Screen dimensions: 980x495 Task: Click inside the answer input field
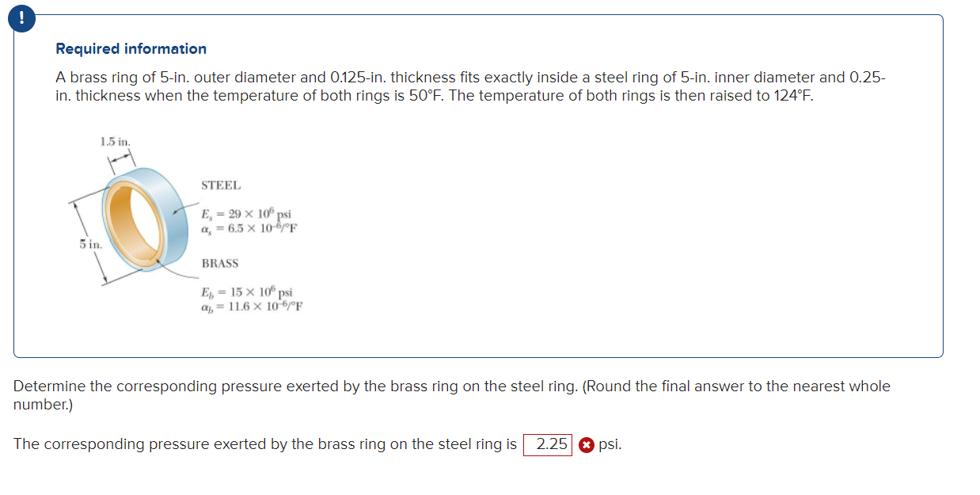(549, 444)
